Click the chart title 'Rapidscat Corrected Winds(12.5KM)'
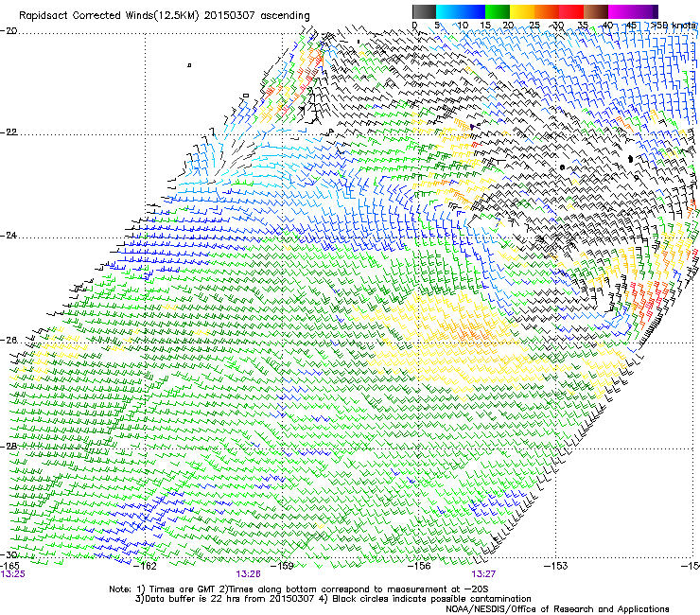 click(110, 16)
